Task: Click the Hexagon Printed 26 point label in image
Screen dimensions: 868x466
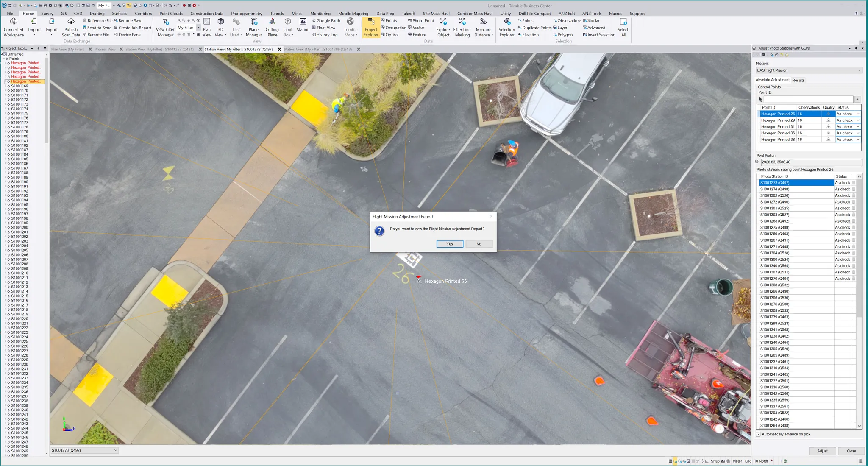Action: point(445,281)
